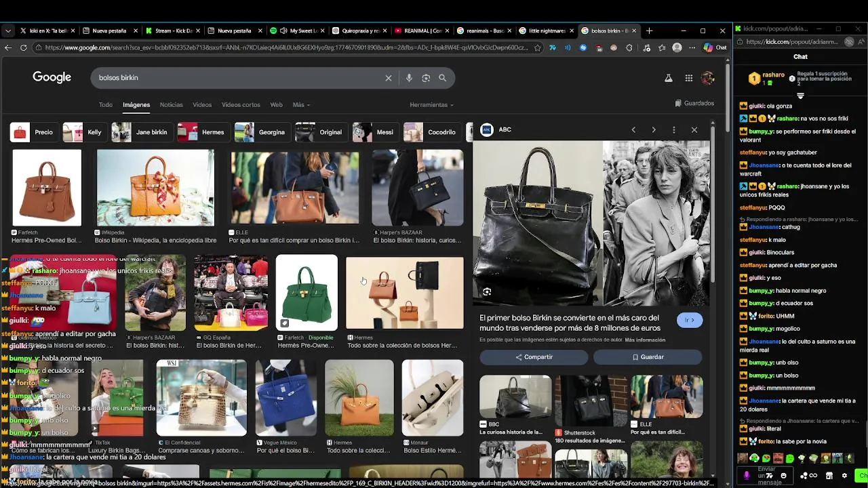Click the purple microphone in chat box
This screenshot has height=488, width=868.
pos(747,476)
